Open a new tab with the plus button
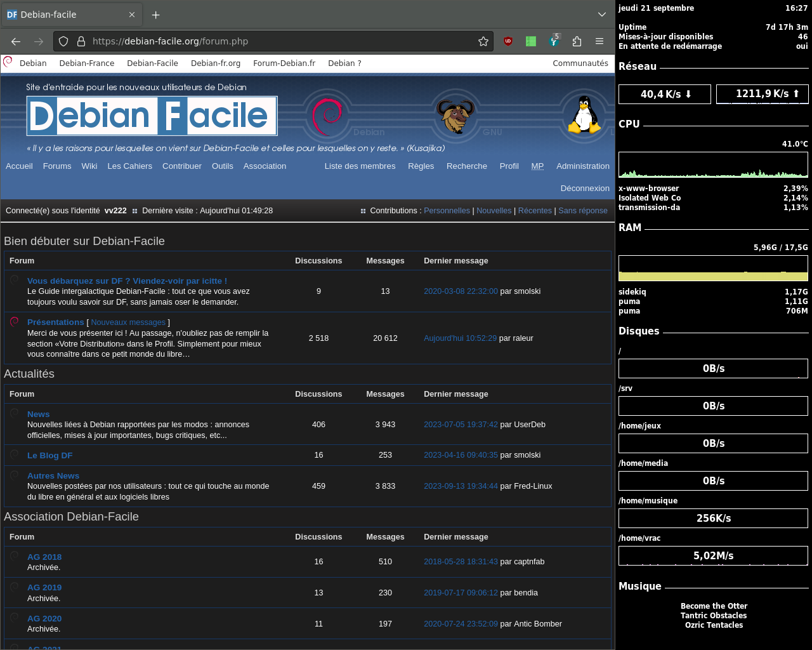The image size is (812, 650). coord(155,15)
